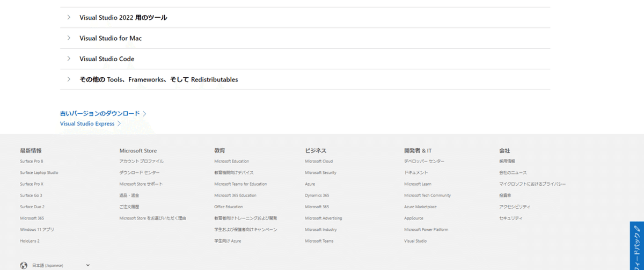Open Microsoft 365 under 最新情報
This screenshot has height=270, width=644.
(32, 218)
